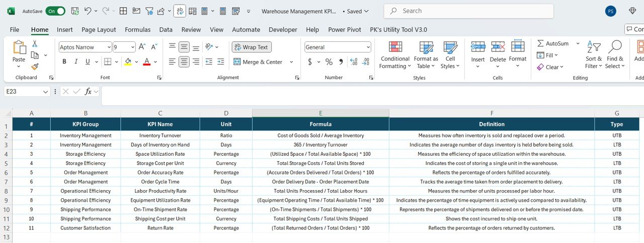Toggle Middle Align

pos(184,47)
